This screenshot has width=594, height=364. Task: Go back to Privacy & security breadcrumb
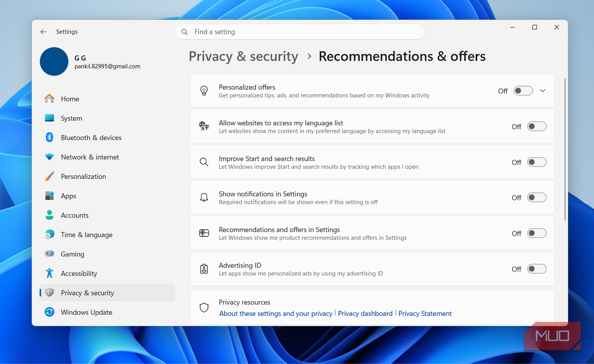pyautogui.click(x=244, y=57)
